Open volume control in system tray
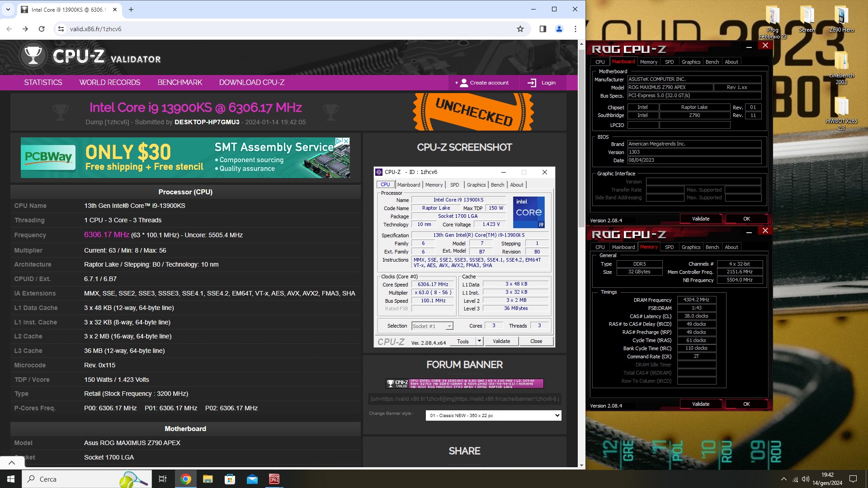 tap(806, 479)
